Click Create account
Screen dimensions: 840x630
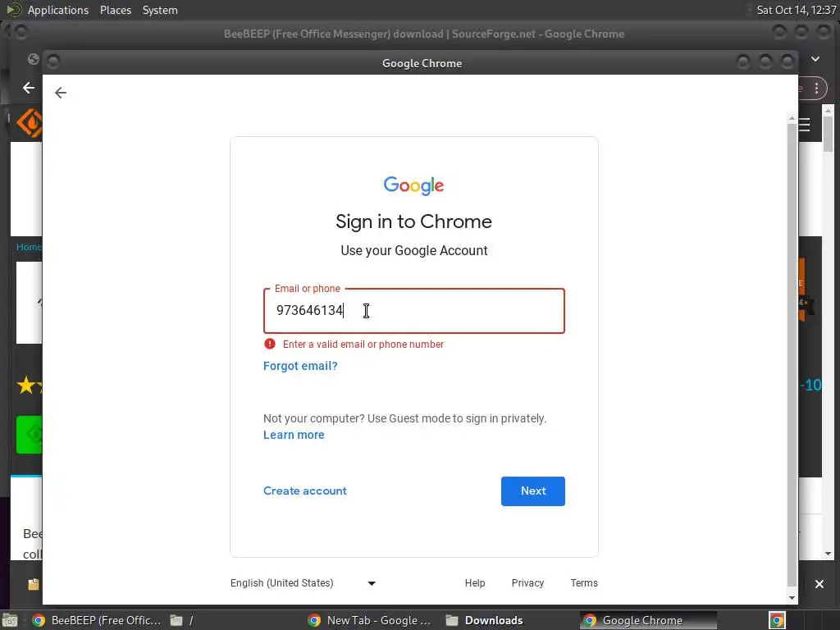(x=305, y=491)
